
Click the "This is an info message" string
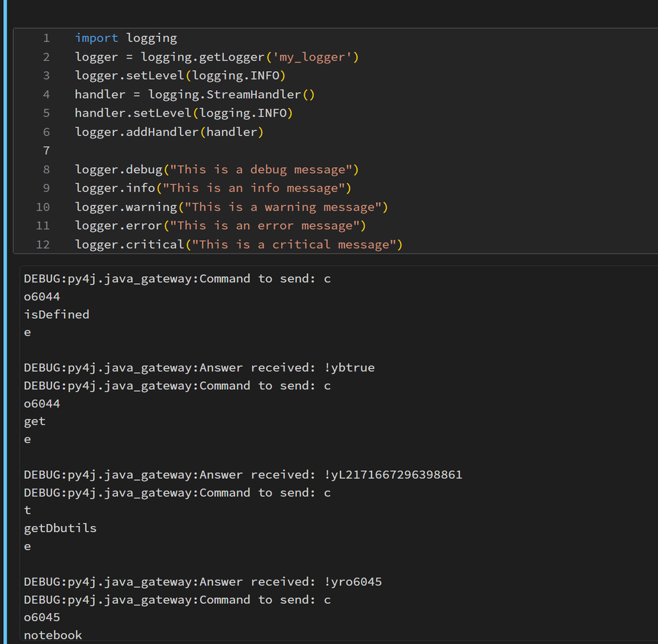point(257,188)
